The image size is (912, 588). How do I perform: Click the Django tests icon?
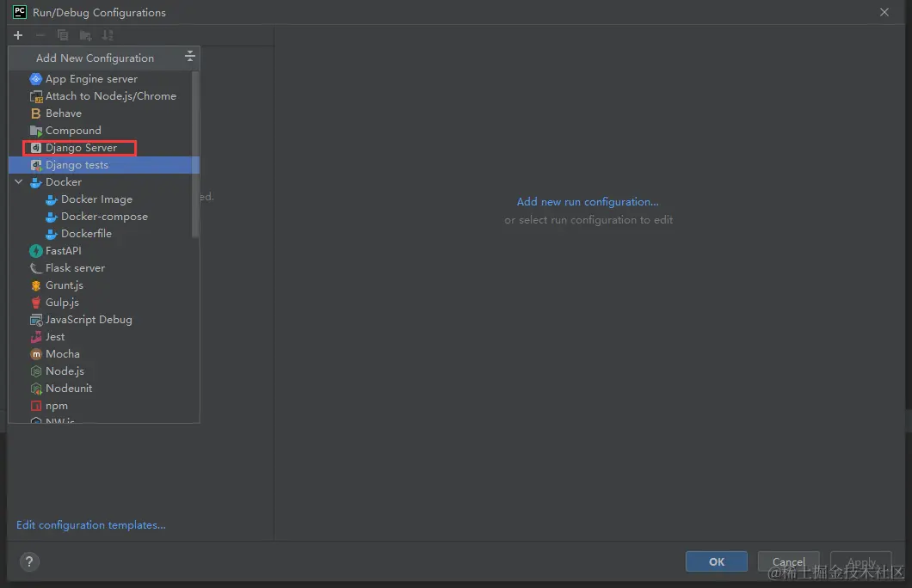point(35,165)
